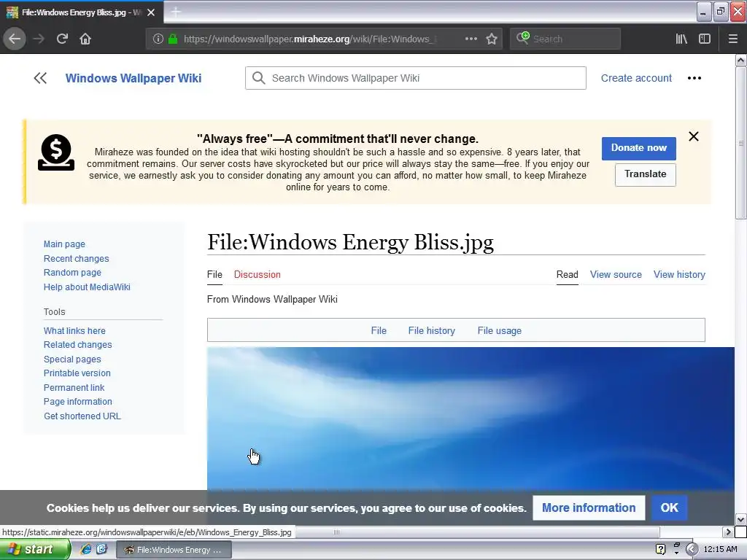The image size is (747, 560).
Task: Select the File page tab
Action: click(214, 274)
